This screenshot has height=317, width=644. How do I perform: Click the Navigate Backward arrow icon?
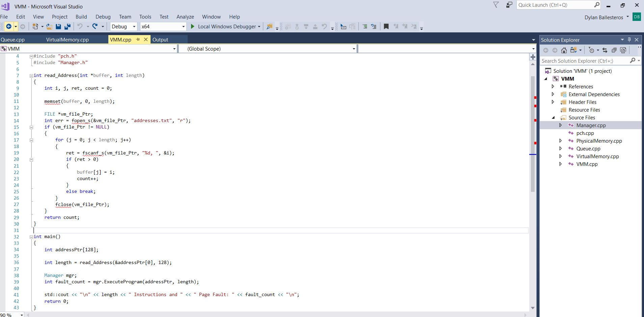coord(9,26)
